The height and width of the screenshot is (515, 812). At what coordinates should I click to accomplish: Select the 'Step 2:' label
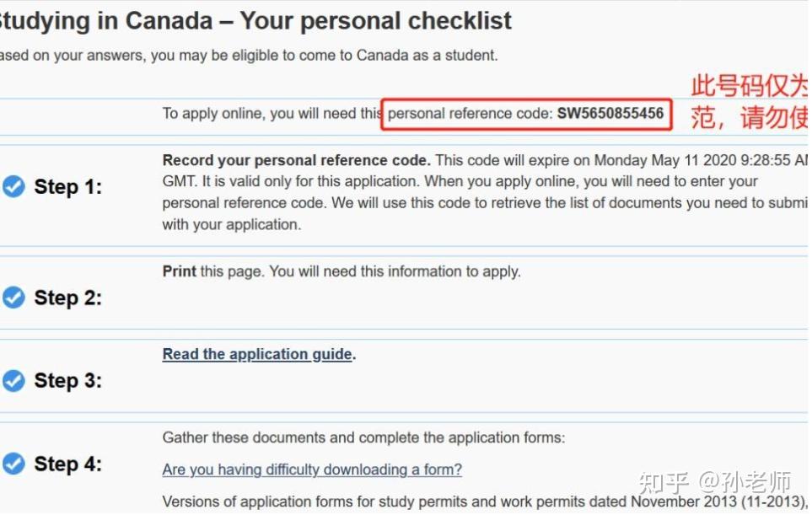[67, 298]
